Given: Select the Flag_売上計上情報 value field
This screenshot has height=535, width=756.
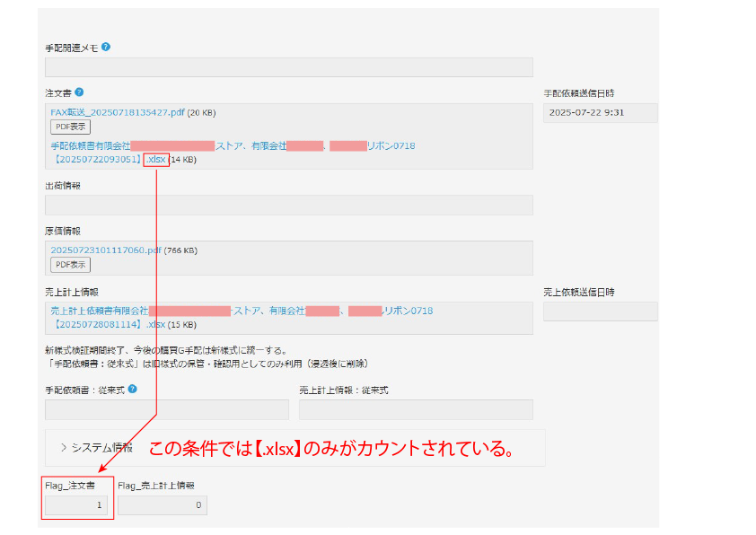Looking at the screenshot, I should (x=162, y=505).
